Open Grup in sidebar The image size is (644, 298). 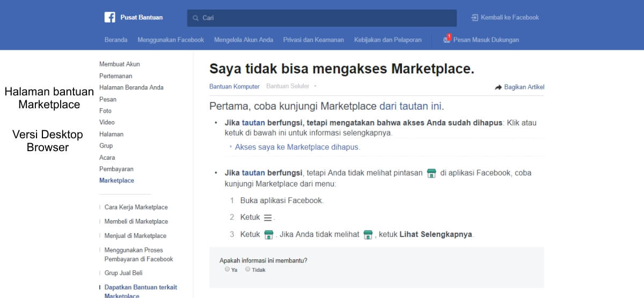106,146
